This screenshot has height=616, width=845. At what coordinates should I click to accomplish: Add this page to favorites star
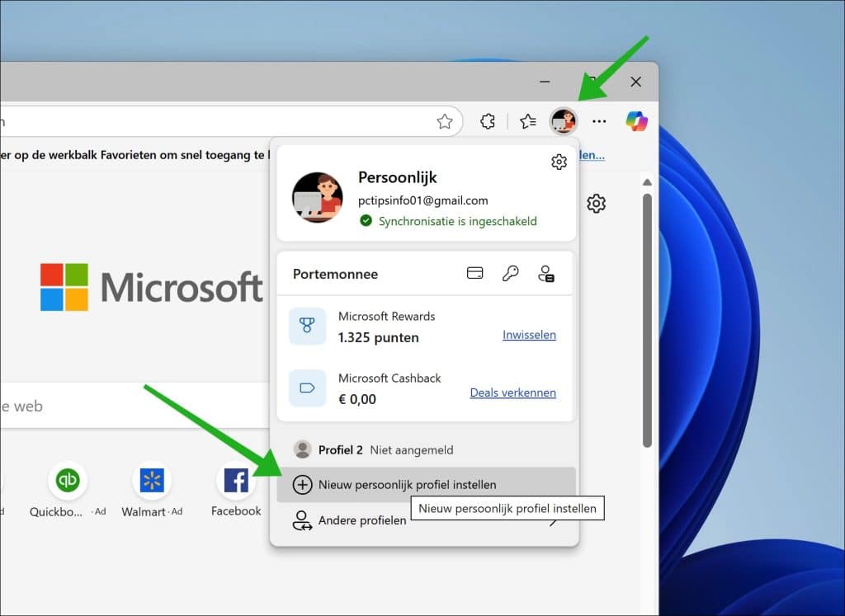(x=445, y=122)
